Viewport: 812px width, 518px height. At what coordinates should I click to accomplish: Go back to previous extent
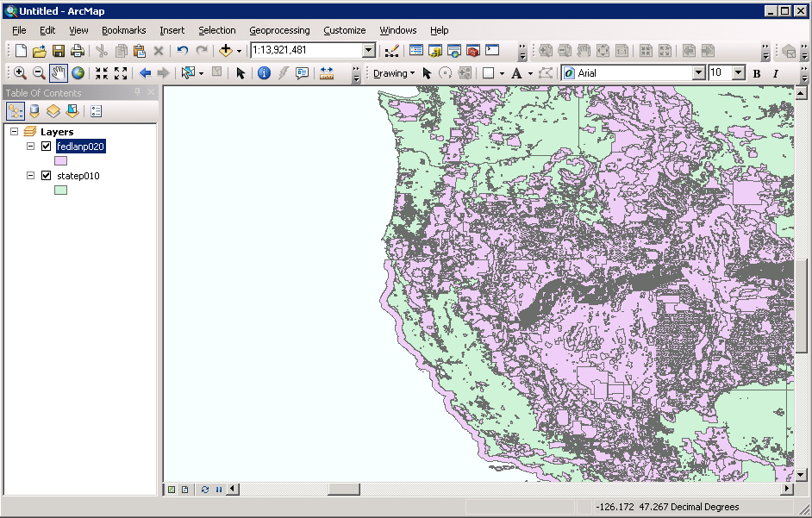click(x=145, y=73)
